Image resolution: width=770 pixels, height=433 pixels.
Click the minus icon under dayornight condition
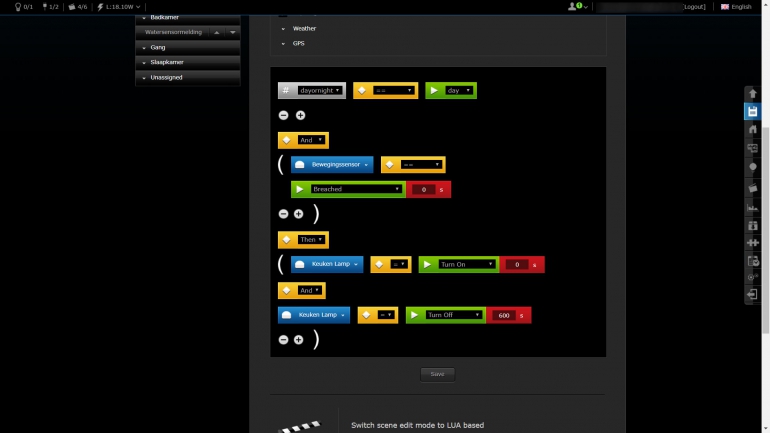coord(284,116)
